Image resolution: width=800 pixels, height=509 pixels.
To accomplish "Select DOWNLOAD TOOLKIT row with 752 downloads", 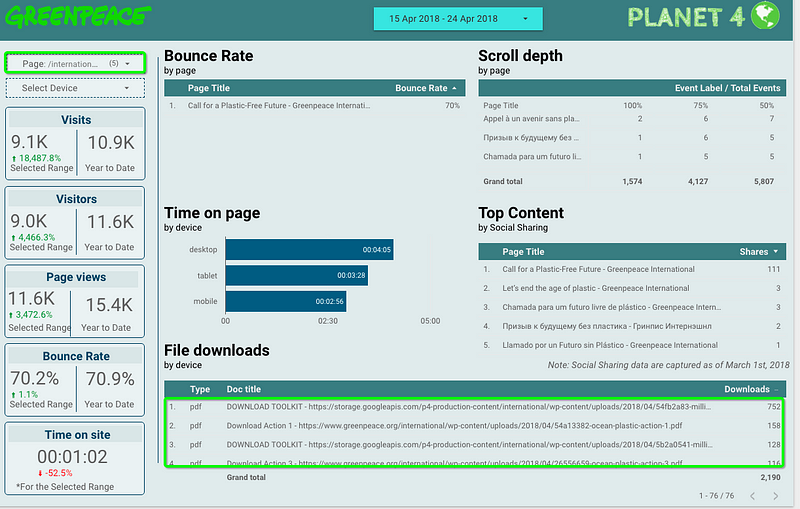I will (474, 406).
